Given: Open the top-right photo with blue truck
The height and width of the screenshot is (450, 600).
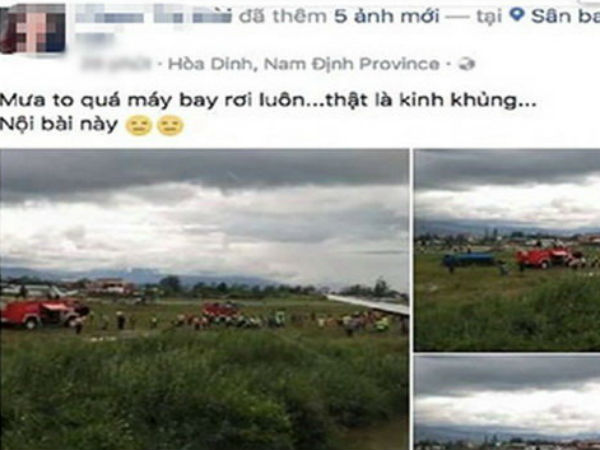Looking at the screenshot, I should click(507, 250).
